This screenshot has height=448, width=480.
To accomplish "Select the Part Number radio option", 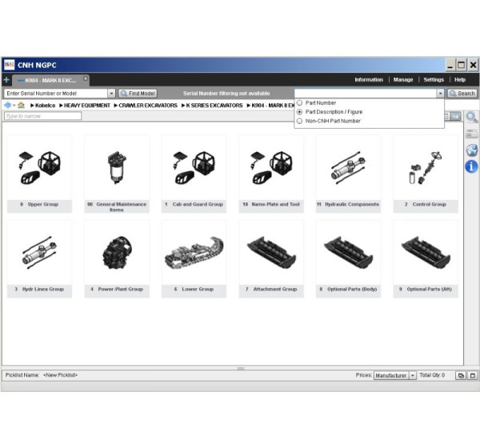I will [x=300, y=103].
